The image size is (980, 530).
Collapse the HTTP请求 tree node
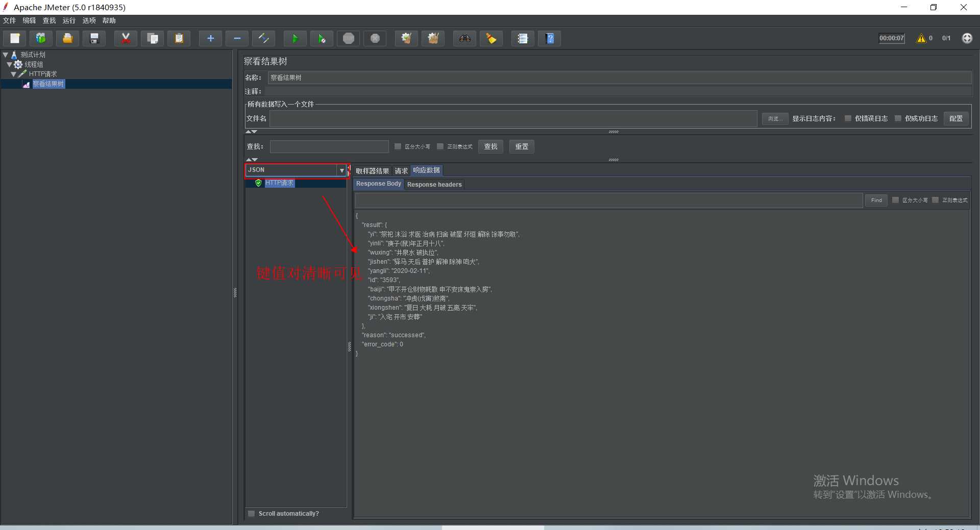coord(14,74)
